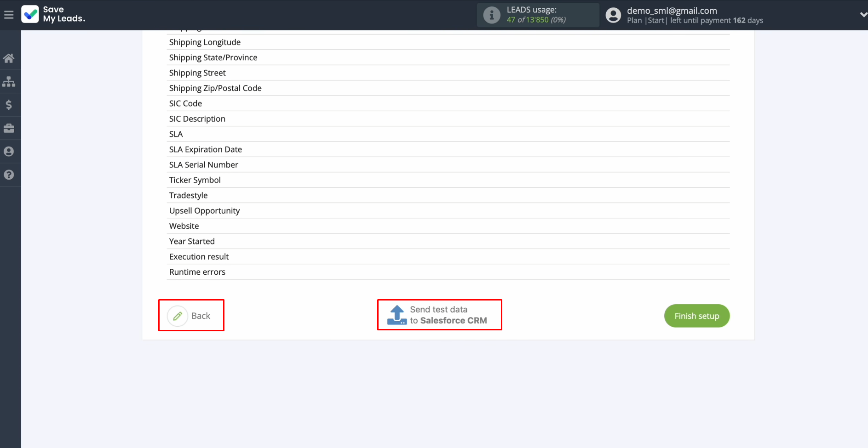The image size is (868, 448).
Task: Select the Shipping Street row
Action: click(448, 73)
